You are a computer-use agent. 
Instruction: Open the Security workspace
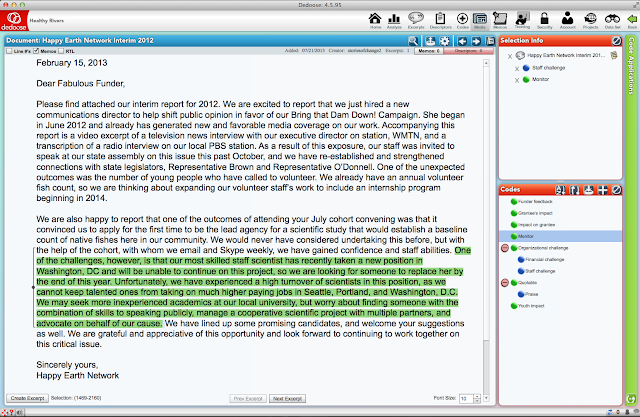(544, 20)
